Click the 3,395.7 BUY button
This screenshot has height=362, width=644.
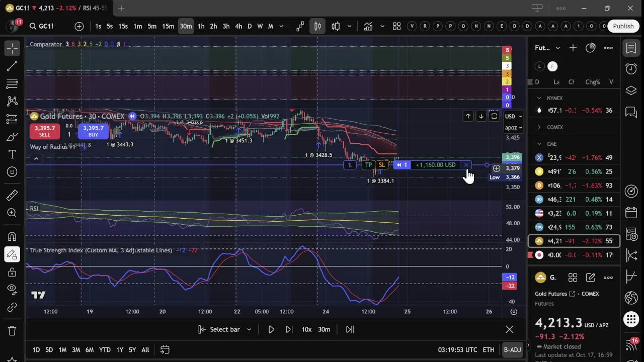tap(93, 131)
